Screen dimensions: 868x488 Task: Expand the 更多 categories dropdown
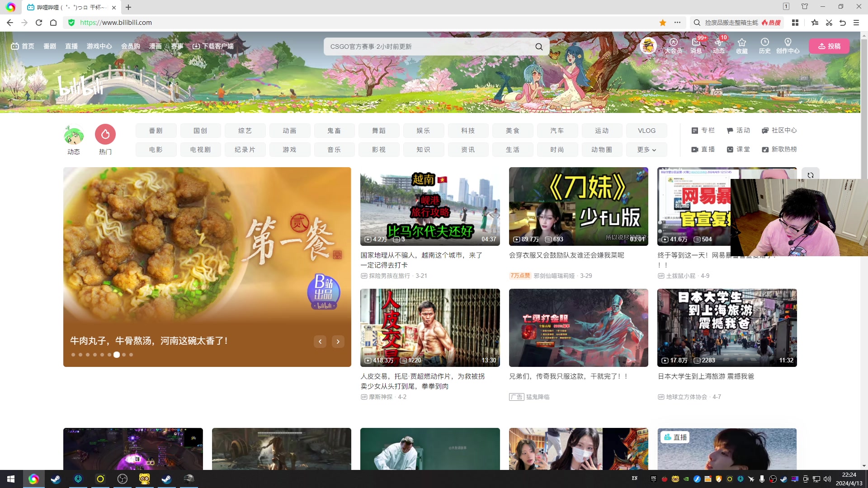[x=646, y=150]
